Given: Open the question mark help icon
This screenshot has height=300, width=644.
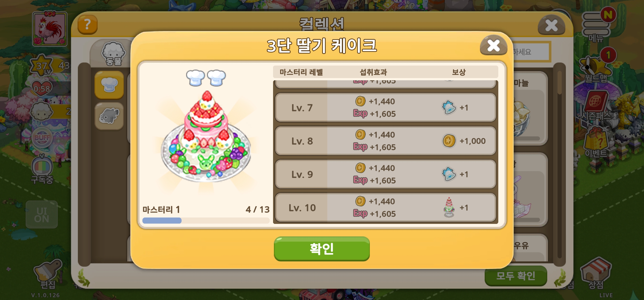Looking at the screenshot, I should point(87,25).
